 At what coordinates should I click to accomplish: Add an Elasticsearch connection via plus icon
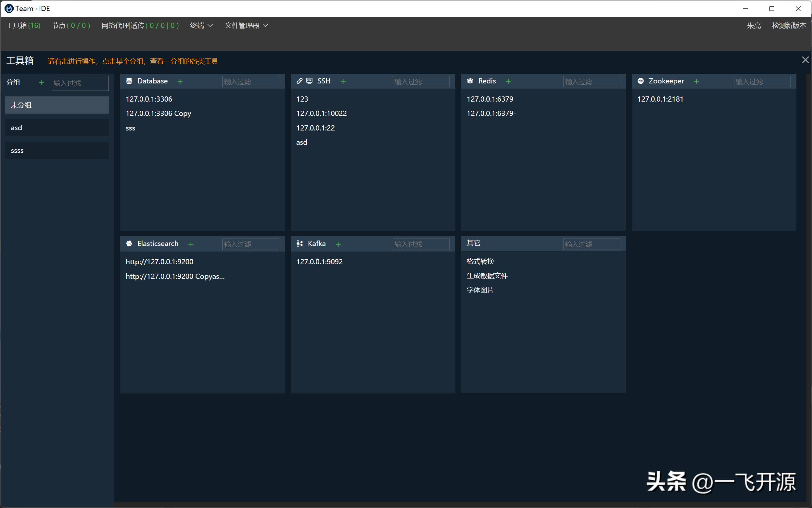point(191,244)
